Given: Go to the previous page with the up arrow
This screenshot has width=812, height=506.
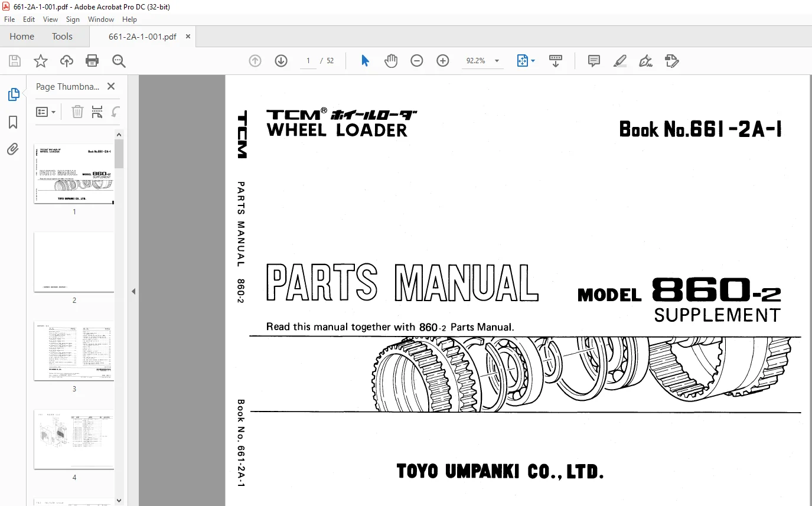Looking at the screenshot, I should pos(255,61).
